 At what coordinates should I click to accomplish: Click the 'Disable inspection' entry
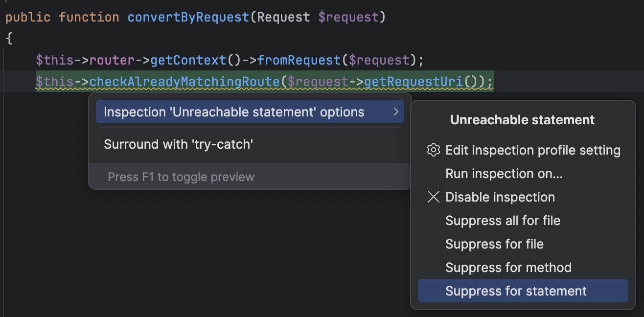[500, 197]
